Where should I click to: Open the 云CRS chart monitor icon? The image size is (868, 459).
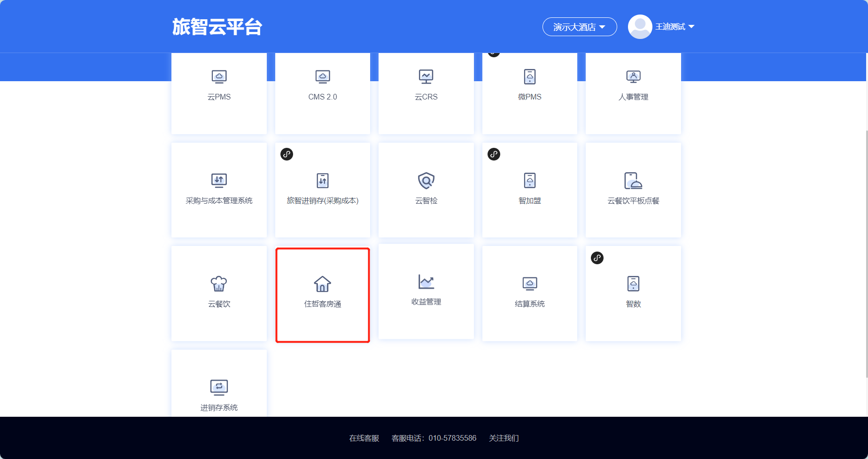tap(426, 76)
